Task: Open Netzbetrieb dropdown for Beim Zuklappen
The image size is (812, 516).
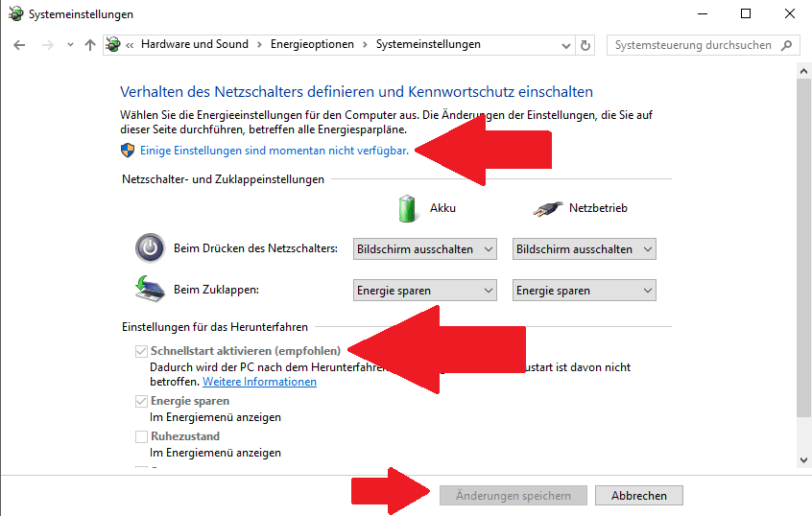Action: pyautogui.click(x=585, y=291)
